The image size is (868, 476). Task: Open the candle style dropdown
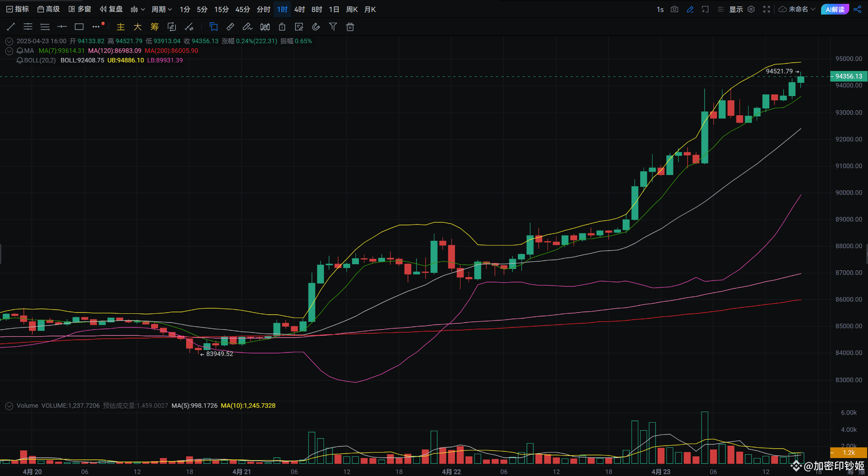point(137,9)
